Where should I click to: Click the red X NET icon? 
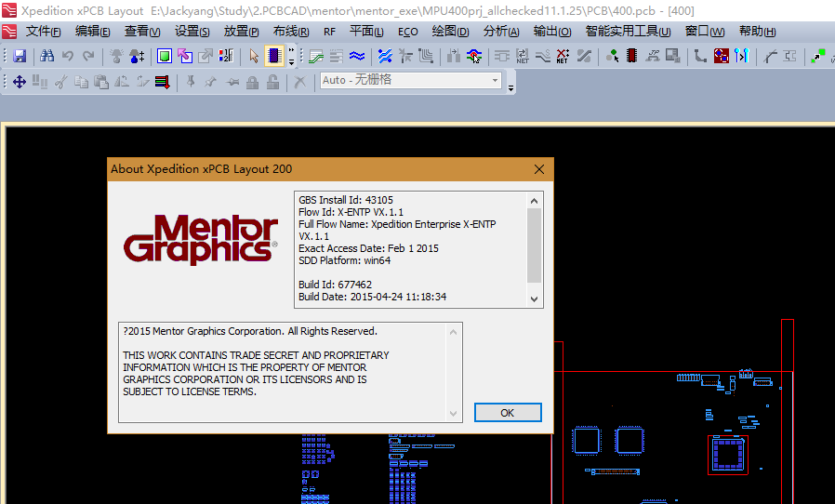tap(563, 56)
